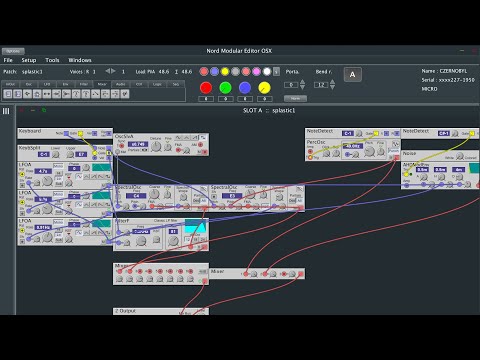Click the Options button in title bar

coord(13,51)
